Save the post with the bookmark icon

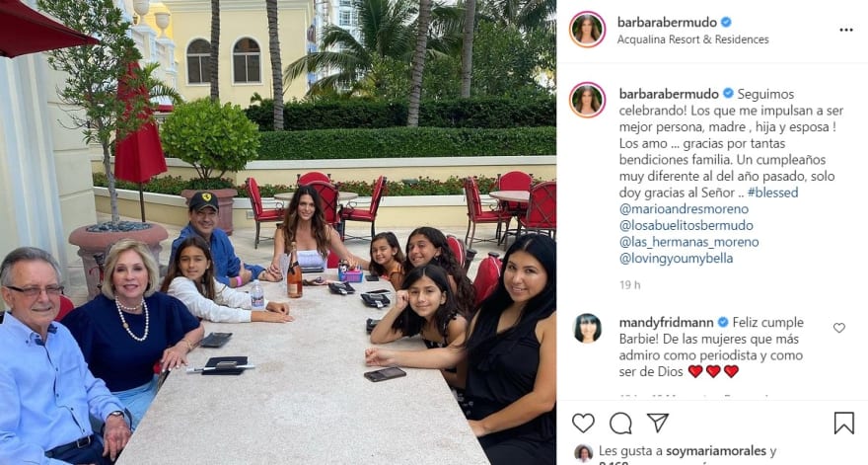point(843,423)
